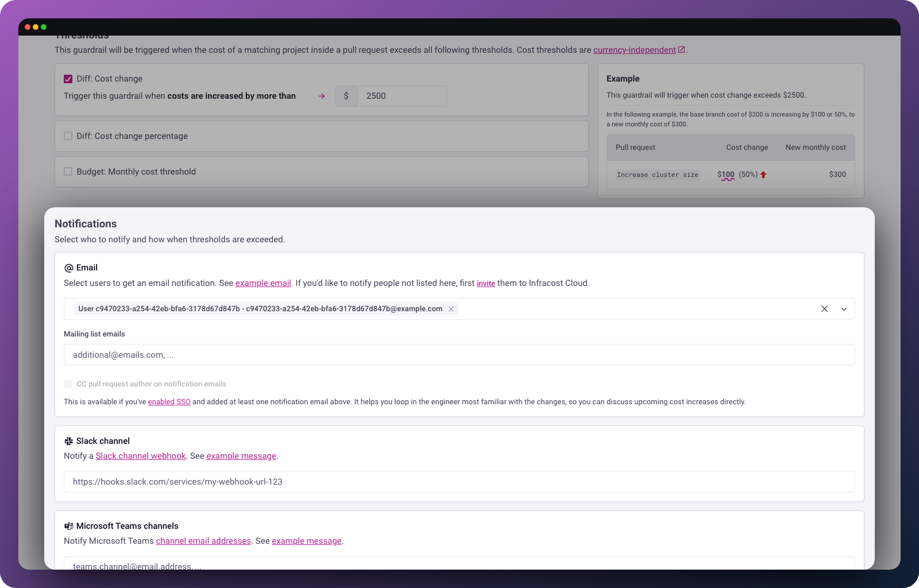Click the Slack logo icon
The width and height of the screenshot is (919, 588).
coord(68,441)
